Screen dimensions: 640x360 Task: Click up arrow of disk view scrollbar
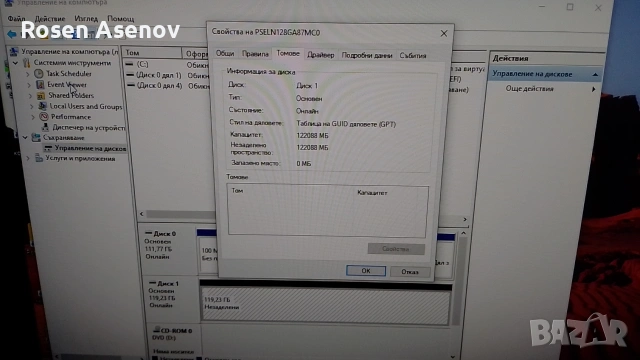tap(463, 233)
